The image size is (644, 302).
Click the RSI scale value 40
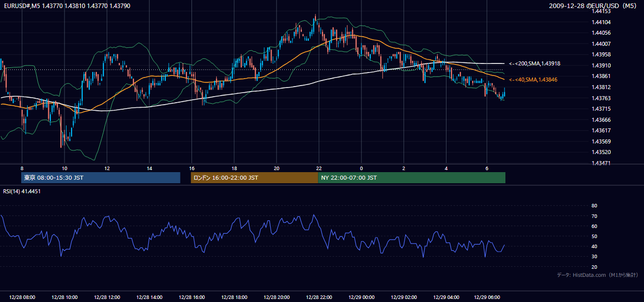(x=594, y=246)
